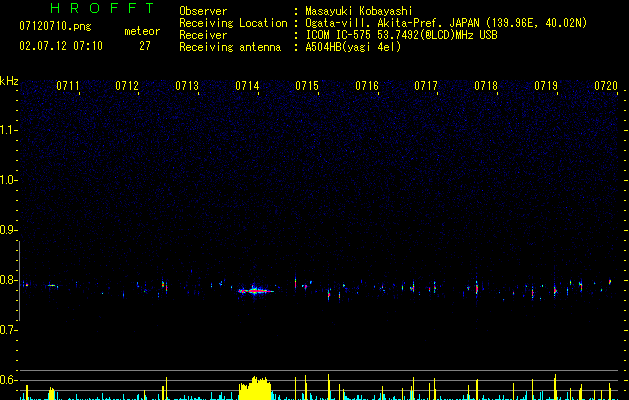Click the 0718 time marker

(x=486, y=86)
